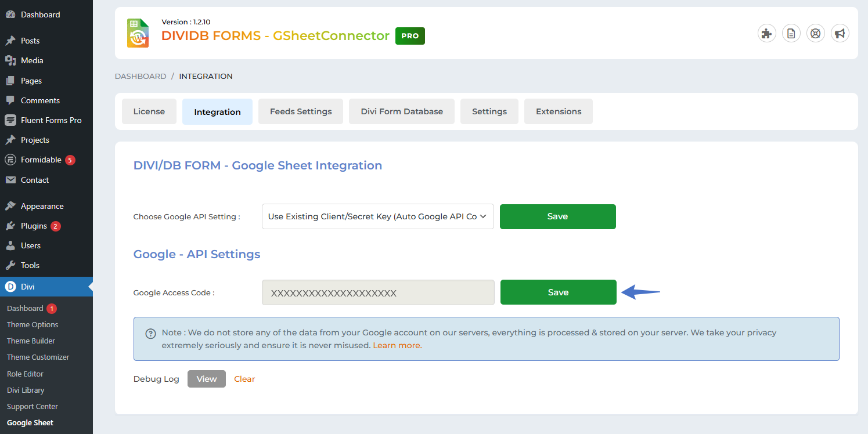Open the documentation page icon

pos(791,34)
